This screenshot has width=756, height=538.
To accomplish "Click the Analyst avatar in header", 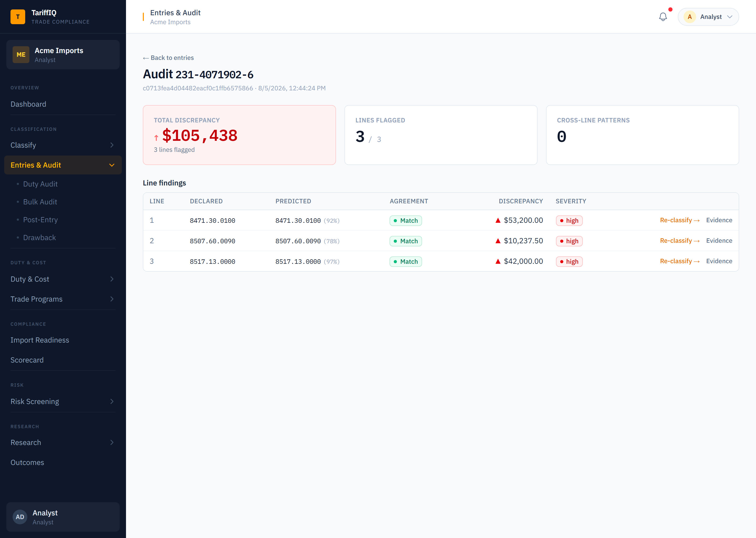I will coord(690,17).
